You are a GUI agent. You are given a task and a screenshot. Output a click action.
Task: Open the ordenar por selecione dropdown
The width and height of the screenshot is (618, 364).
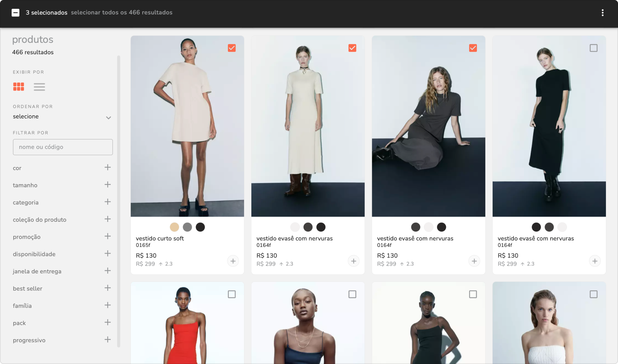tap(62, 117)
